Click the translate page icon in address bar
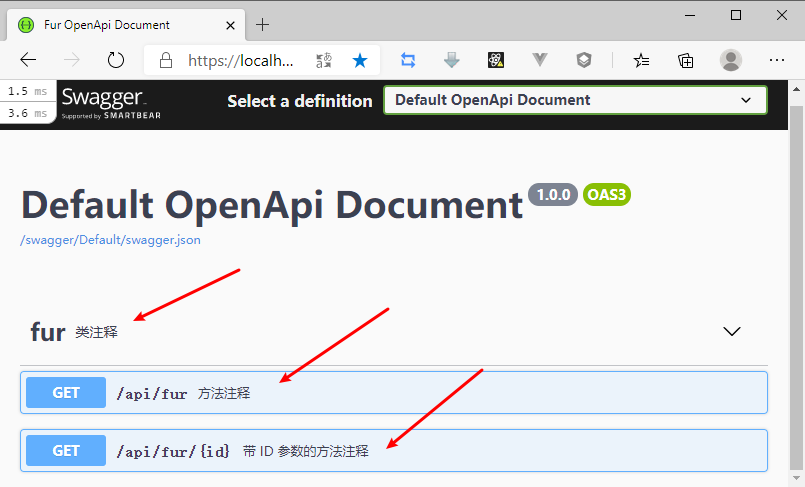The height and width of the screenshot is (487, 805). point(323,60)
